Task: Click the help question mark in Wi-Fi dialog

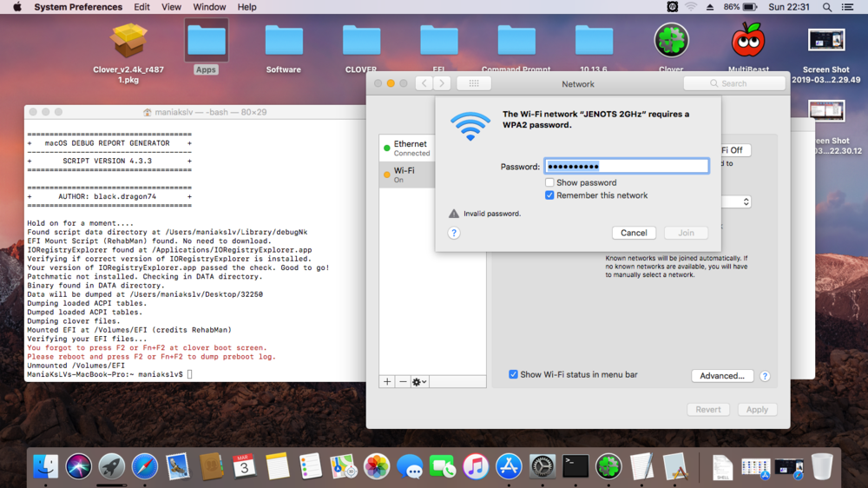Action: pos(454,233)
